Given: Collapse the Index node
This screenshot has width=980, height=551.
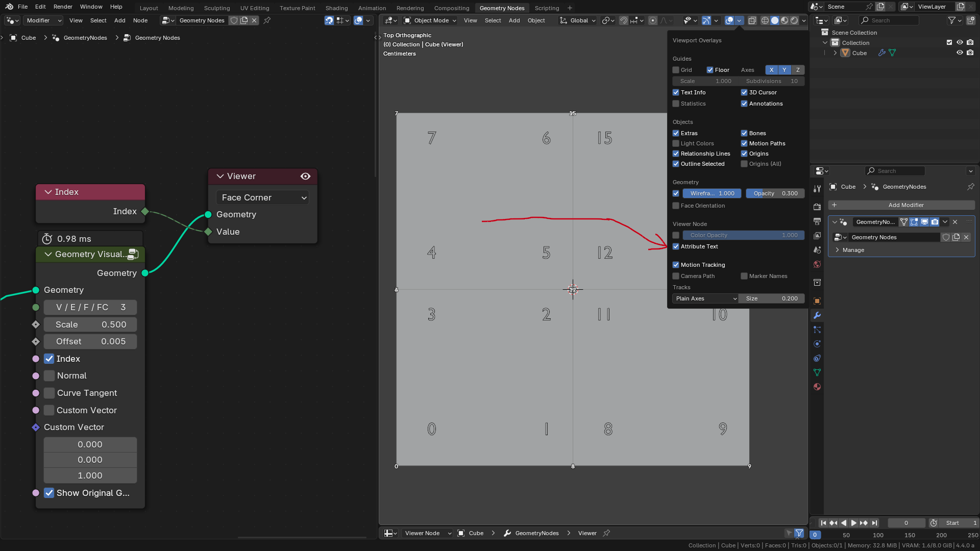Looking at the screenshot, I should click(x=48, y=192).
